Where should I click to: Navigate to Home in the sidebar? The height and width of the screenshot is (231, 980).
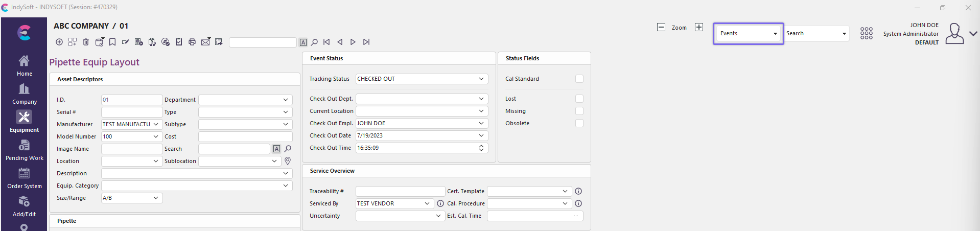click(24, 65)
